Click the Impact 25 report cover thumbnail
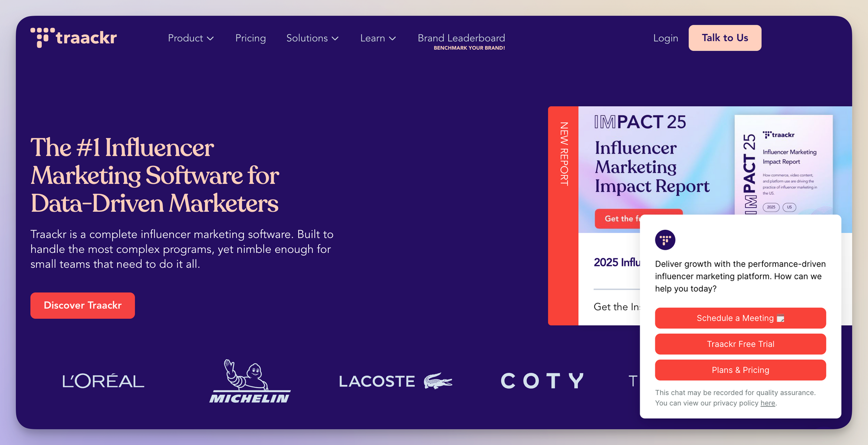 tap(783, 165)
